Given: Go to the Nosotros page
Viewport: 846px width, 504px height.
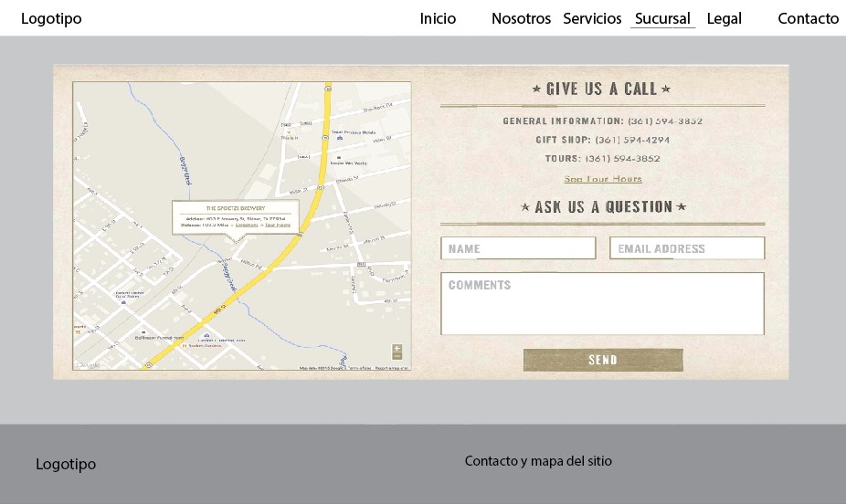Looking at the screenshot, I should (521, 18).
